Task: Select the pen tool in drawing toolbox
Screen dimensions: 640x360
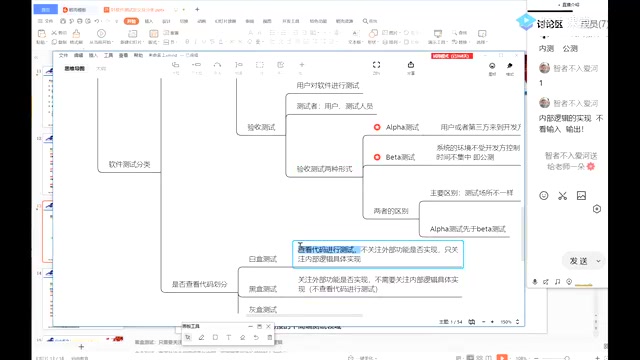Action: pyautogui.click(x=201, y=338)
